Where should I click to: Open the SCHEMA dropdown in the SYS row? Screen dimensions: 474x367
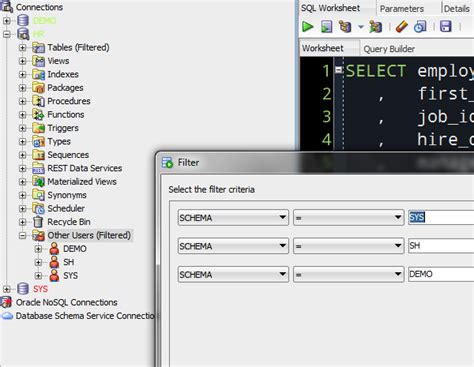(x=233, y=218)
